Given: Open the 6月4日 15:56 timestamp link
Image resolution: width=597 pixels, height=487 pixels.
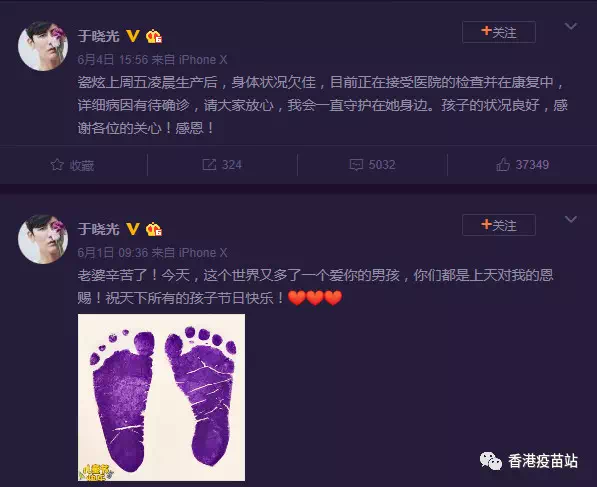Looking at the screenshot, I should pos(113,60).
